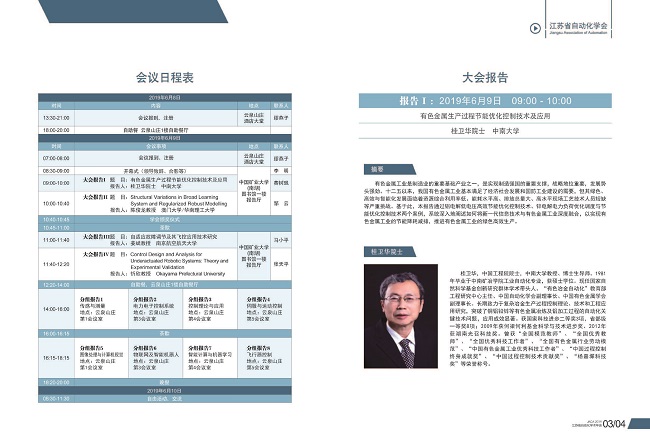The width and height of the screenshot is (650, 444).
Task: Click the 大会报告 heading on right page
Action: 485,78
